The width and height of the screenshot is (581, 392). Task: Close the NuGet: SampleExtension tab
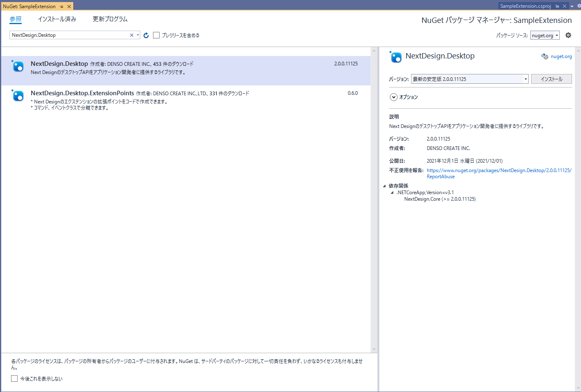click(69, 7)
